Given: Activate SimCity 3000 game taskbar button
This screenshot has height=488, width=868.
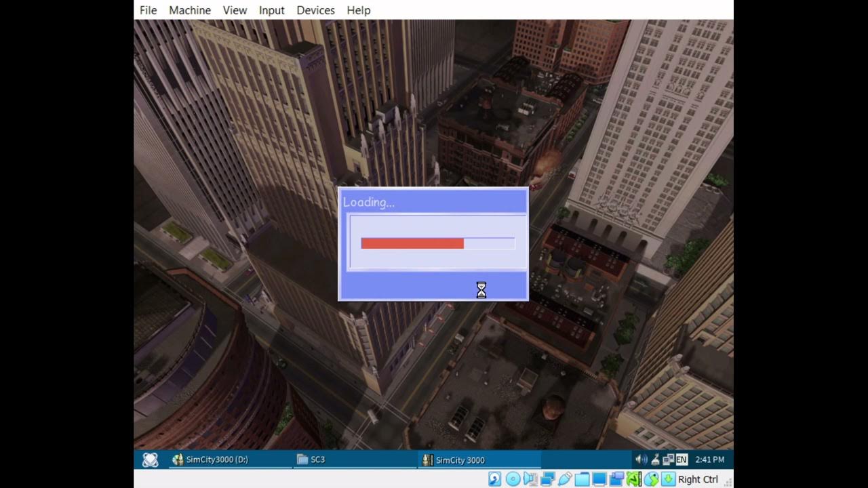Looking at the screenshot, I should [480, 460].
